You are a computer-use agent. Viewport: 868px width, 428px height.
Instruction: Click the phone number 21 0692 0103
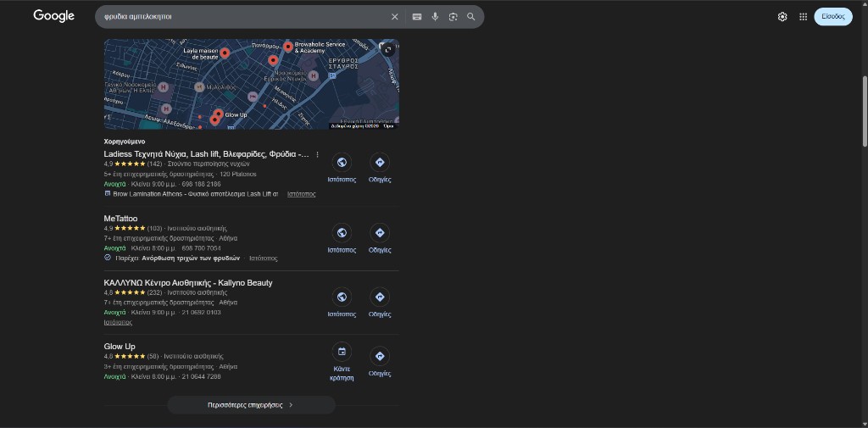point(201,312)
